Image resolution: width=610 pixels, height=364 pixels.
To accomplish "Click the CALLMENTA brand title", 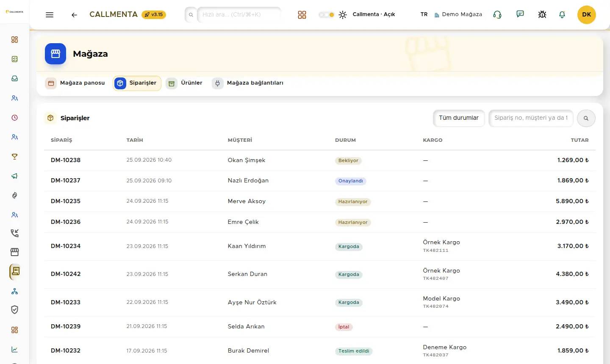I will tap(114, 14).
